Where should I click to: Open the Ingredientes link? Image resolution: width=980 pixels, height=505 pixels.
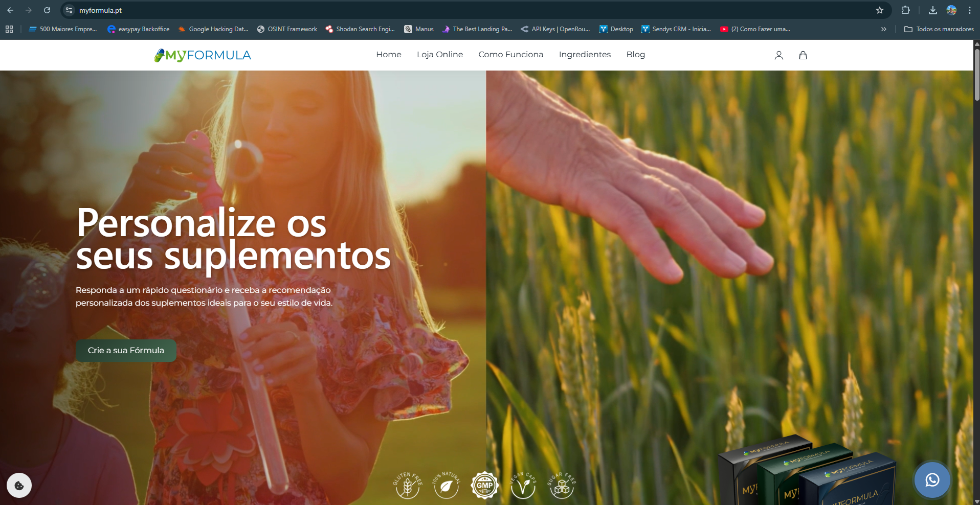[x=585, y=55]
